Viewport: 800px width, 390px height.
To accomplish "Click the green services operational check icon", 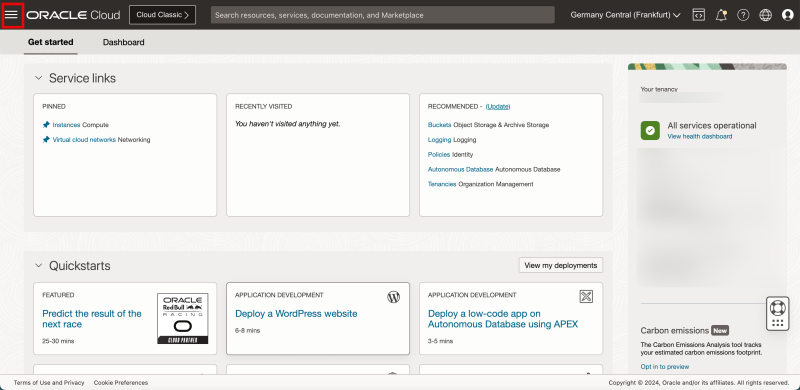I will point(650,131).
